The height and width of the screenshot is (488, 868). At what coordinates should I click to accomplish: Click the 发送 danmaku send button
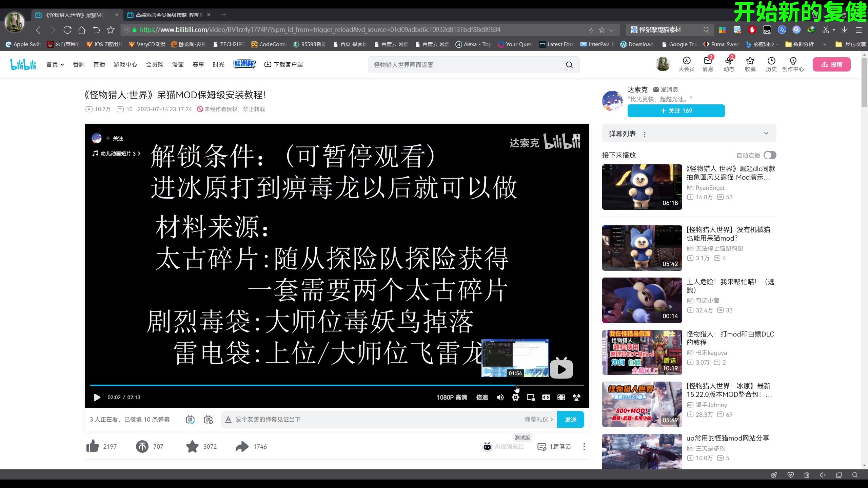coord(570,420)
